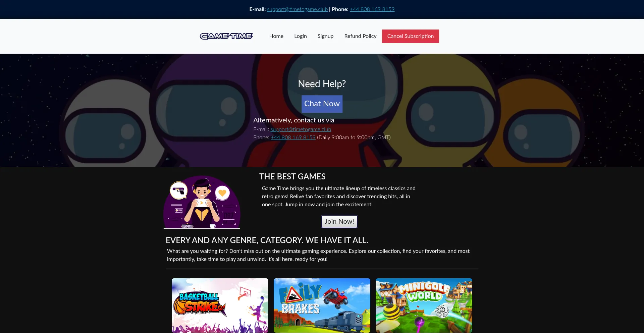Open the Minigolf World game thumbnail
Screen dimensions: 644x333
(424, 305)
